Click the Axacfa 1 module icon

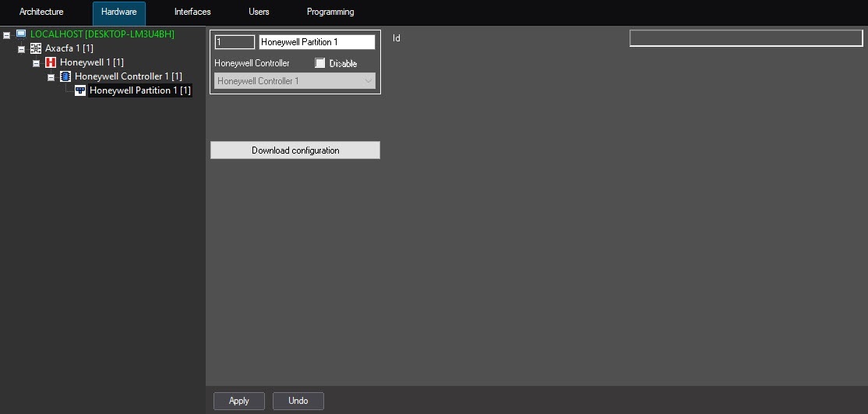[x=36, y=49]
